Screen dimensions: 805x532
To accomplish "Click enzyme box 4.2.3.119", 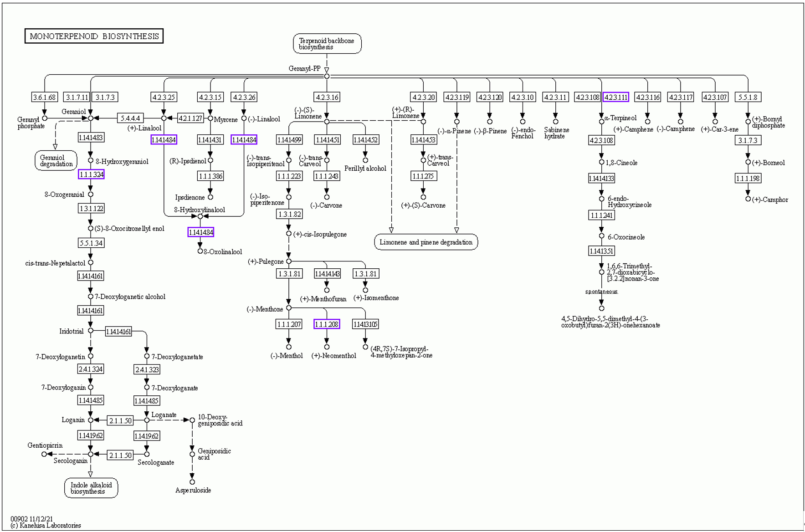I will click(457, 97).
